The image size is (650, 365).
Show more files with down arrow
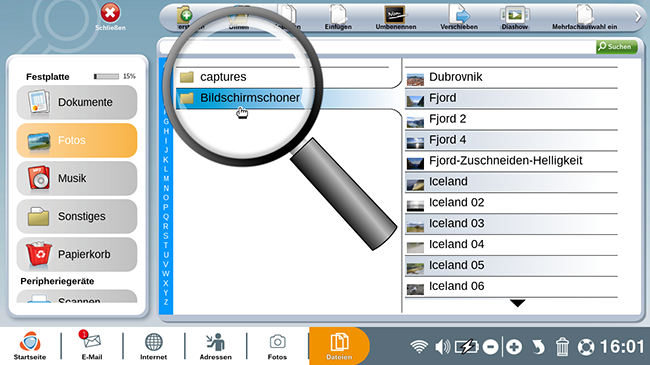[x=517, y=303]
